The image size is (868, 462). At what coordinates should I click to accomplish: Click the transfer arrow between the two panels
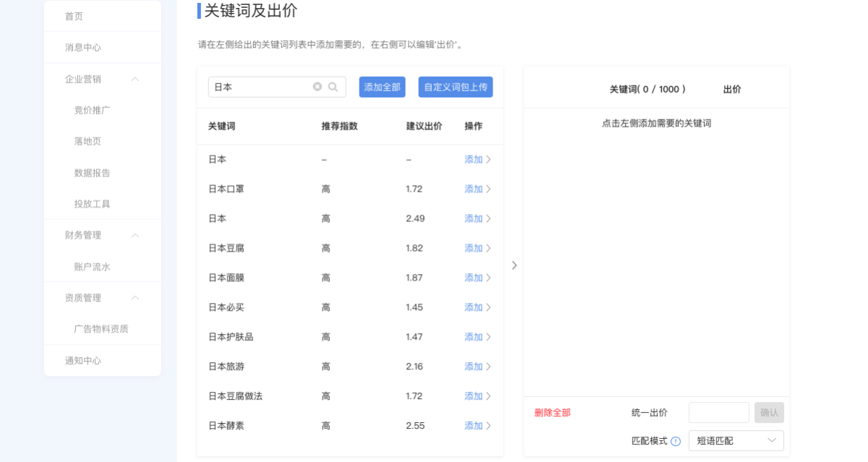(x=514, y=265)
